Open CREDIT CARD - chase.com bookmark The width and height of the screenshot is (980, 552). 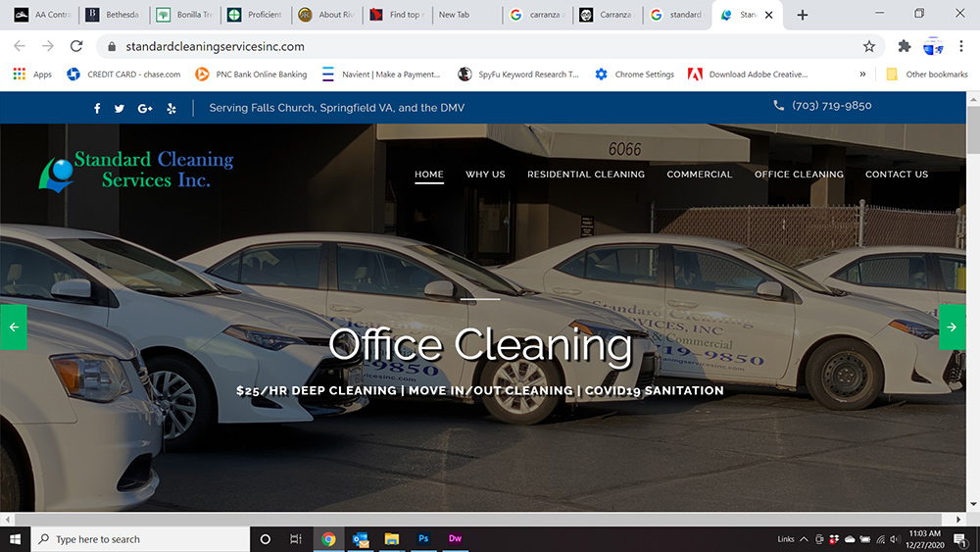coord(123,75)
